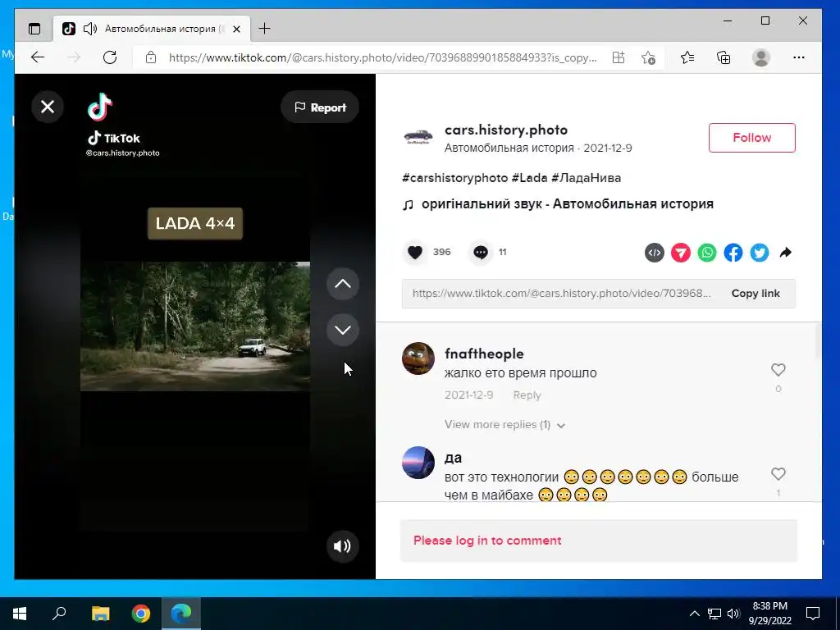Open the Edge profile menu
The image size is (840, 630).
pyautogui.click(x=761, y=57)
